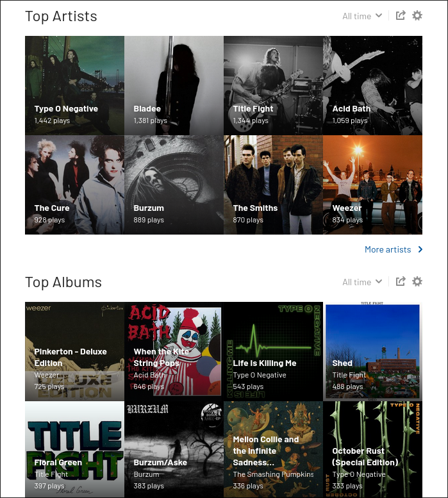
Task: Click the Weezer artist name in Top Artists
Action: (x=347, y=208)
